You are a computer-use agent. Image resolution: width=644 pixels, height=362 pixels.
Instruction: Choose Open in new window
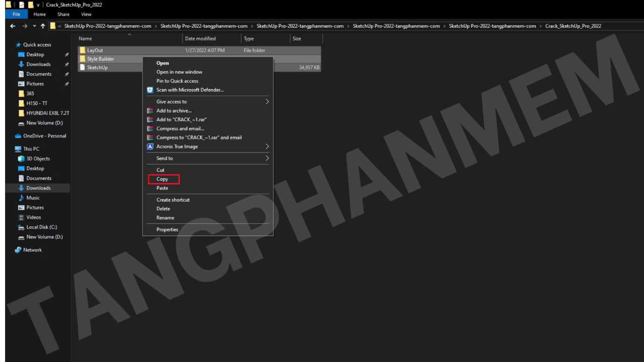point(180,72)
